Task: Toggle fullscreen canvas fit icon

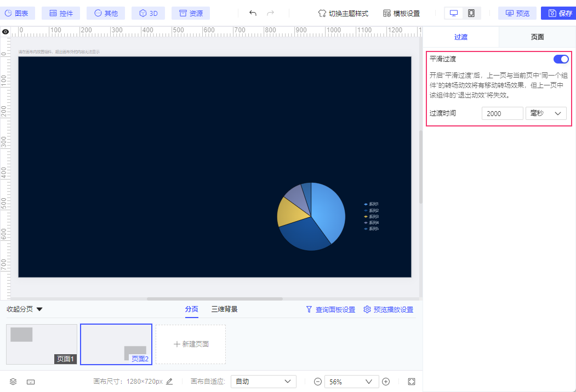Action: [x=412, y=382]
